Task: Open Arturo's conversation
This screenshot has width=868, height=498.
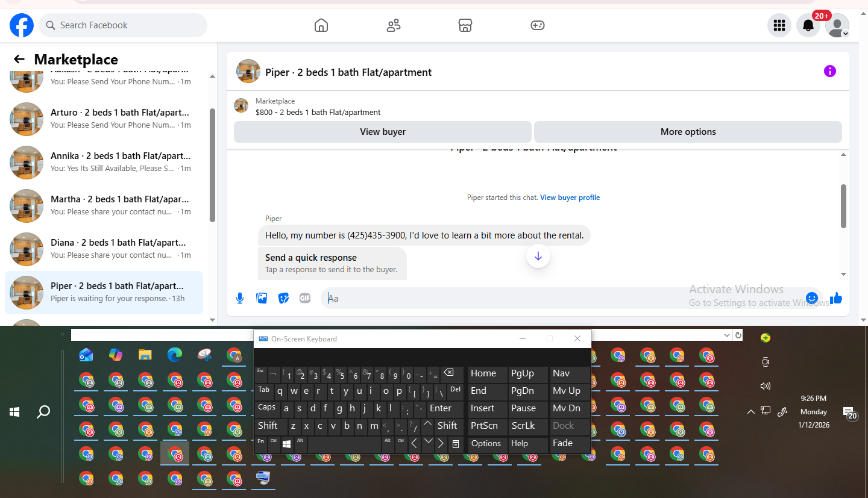Action: [x=104, y=119]
